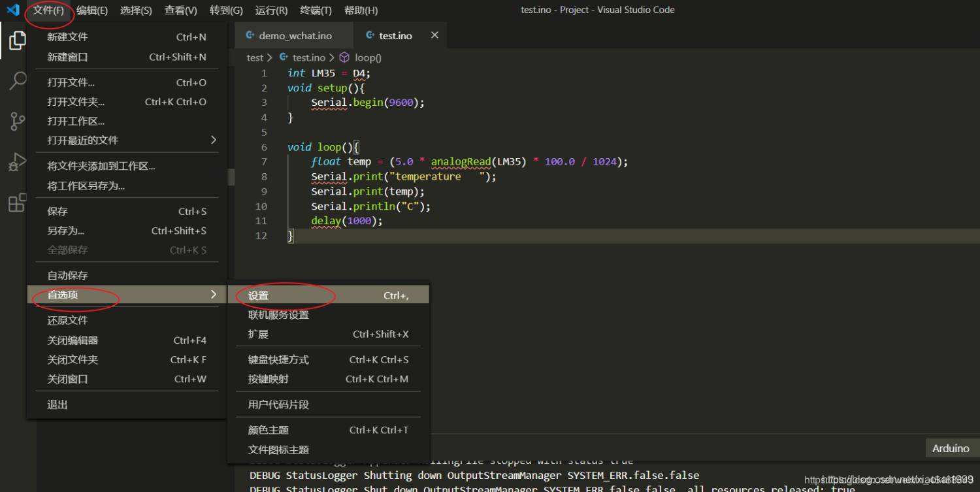The height and width of the screenshot is (492, 980).
Task: Select 打开文件... menu entry
Action: 127,82
